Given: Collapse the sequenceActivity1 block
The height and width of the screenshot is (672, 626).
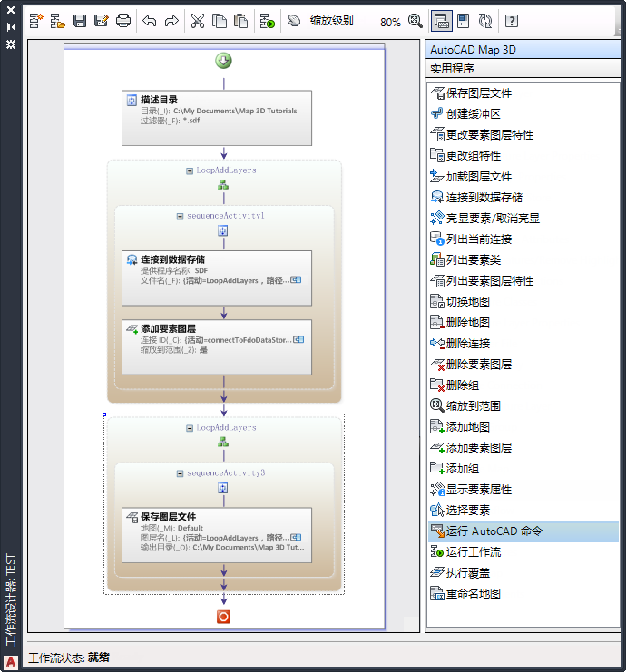Looking at the screenshot, I should [180, 217].
